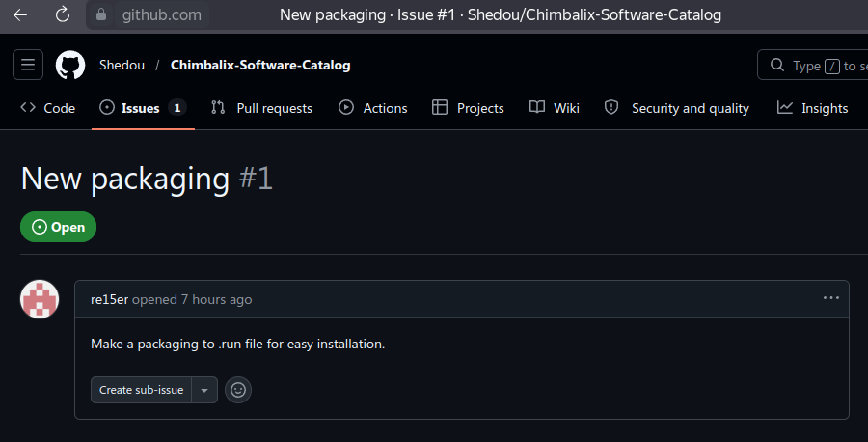Screen dimensions: 868x442
Task: Open the Shedou owner profile link
Action: pos(122,65)
